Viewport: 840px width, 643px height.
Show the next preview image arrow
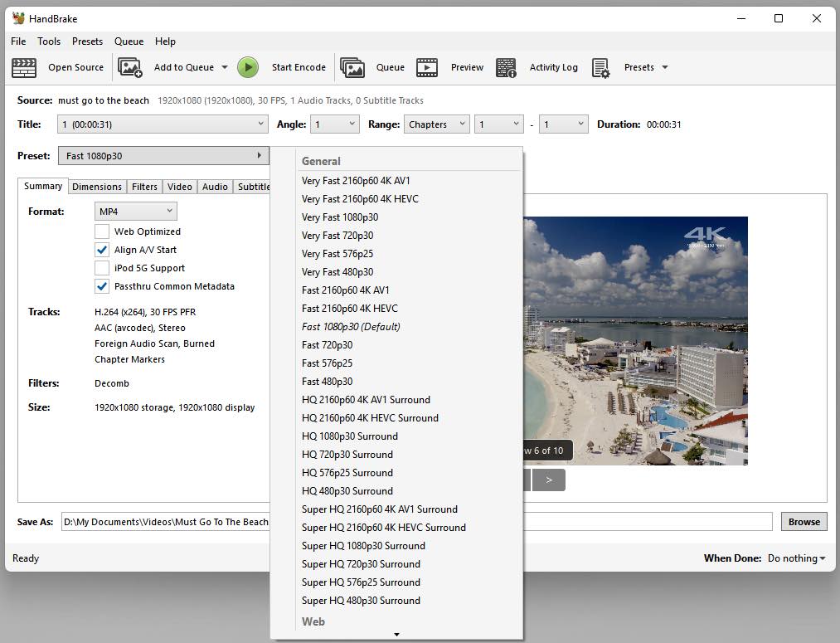click(x=549, y=480)
